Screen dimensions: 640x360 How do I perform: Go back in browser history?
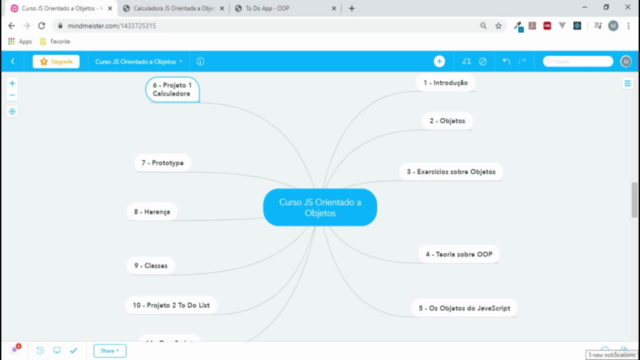11,26
